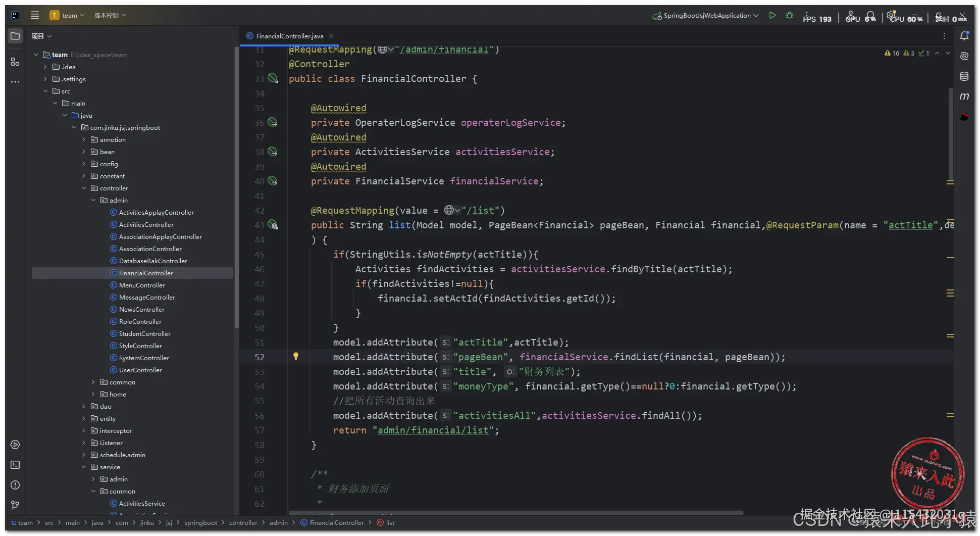Viewport: 980px width, 536px height.
Task: Click the request mapping gutter icon on line 43
Action: (273, 224)
